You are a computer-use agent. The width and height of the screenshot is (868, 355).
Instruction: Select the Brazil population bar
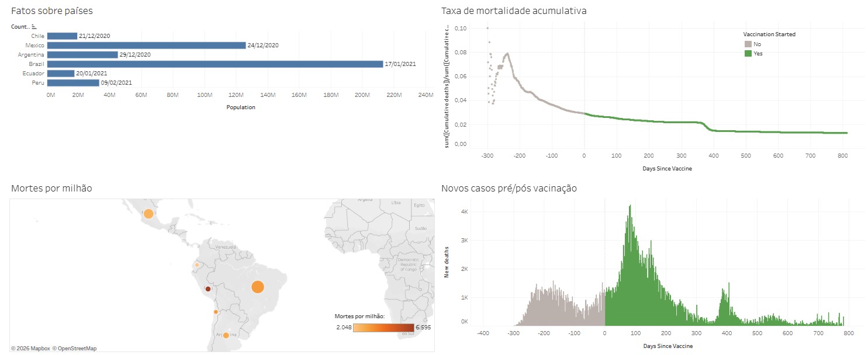[x=215, y=64]
